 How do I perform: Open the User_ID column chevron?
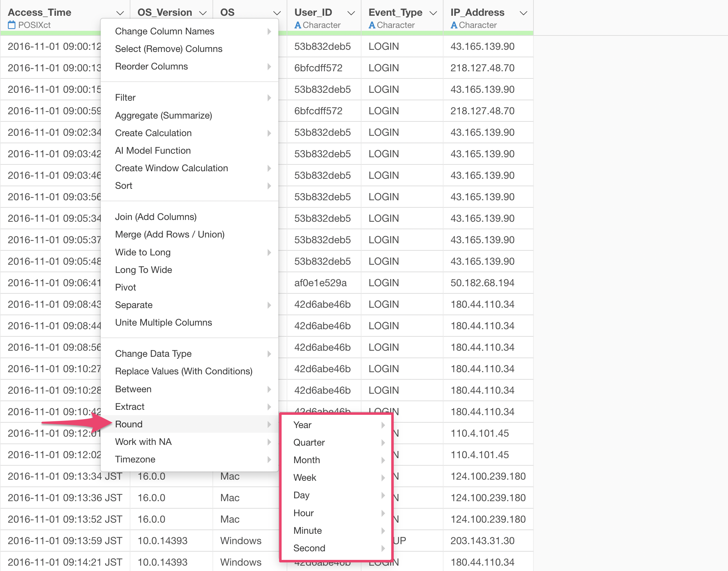coord(351,13)
